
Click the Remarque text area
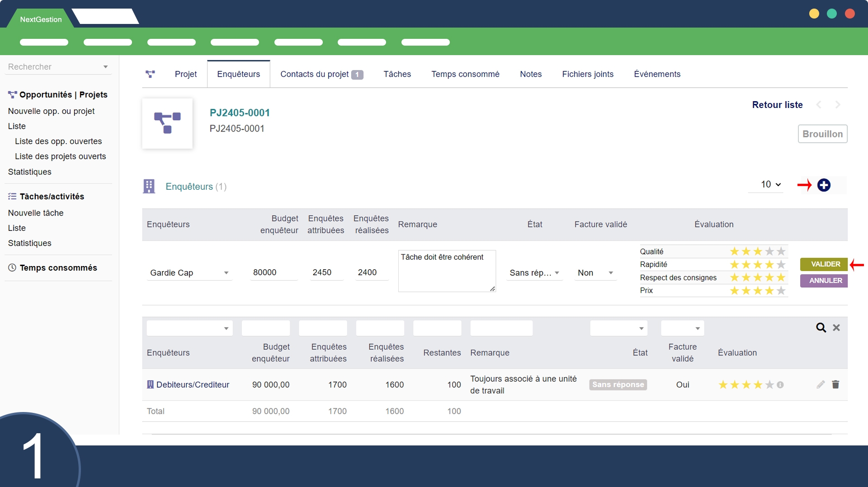(x=447, y=271)
